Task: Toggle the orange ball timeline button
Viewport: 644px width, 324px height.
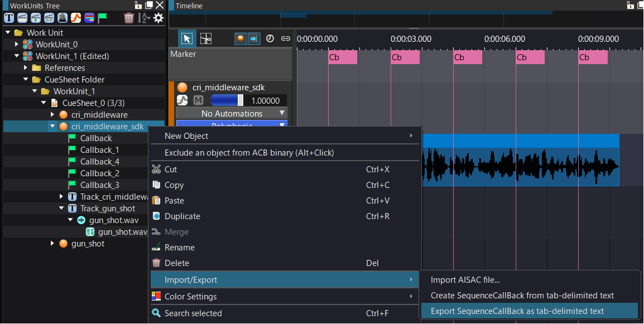Action: pyautogui.click(x=241, y=38)
